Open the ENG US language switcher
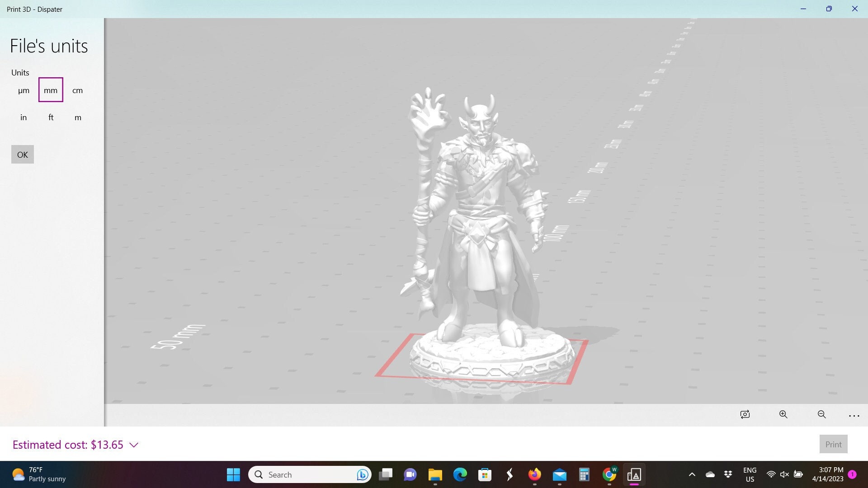Image resolution: width=868 pixels, height=488 pixels. pos(750,474)
